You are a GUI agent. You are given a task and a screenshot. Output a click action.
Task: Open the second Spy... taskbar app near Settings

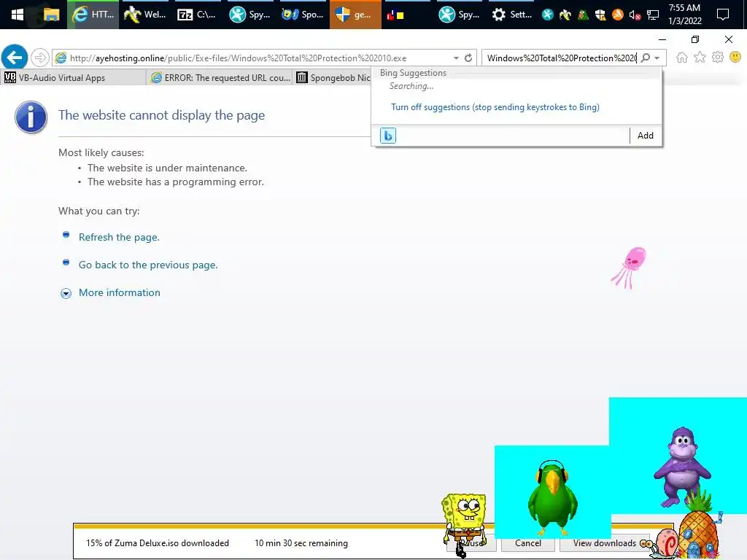click(459, 15)
